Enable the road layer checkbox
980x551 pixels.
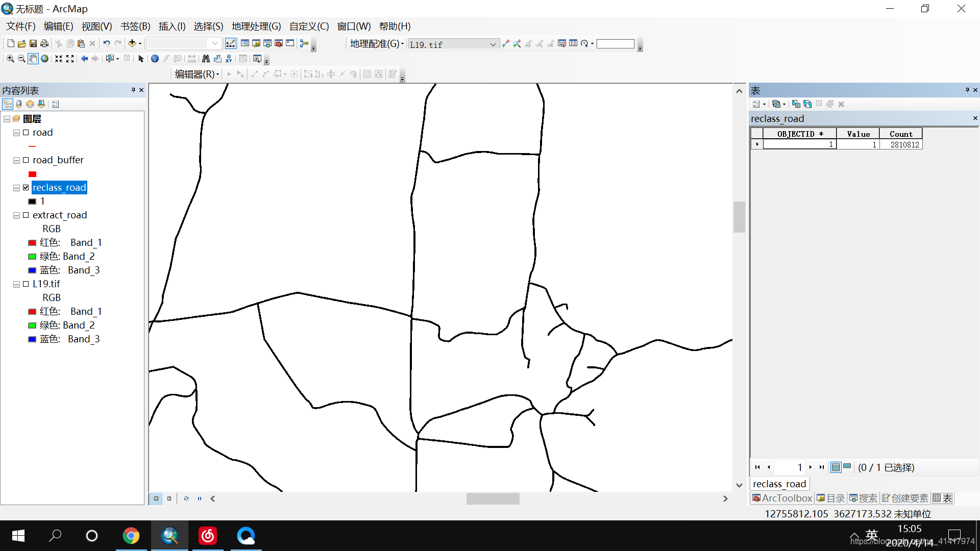(26, 133)
